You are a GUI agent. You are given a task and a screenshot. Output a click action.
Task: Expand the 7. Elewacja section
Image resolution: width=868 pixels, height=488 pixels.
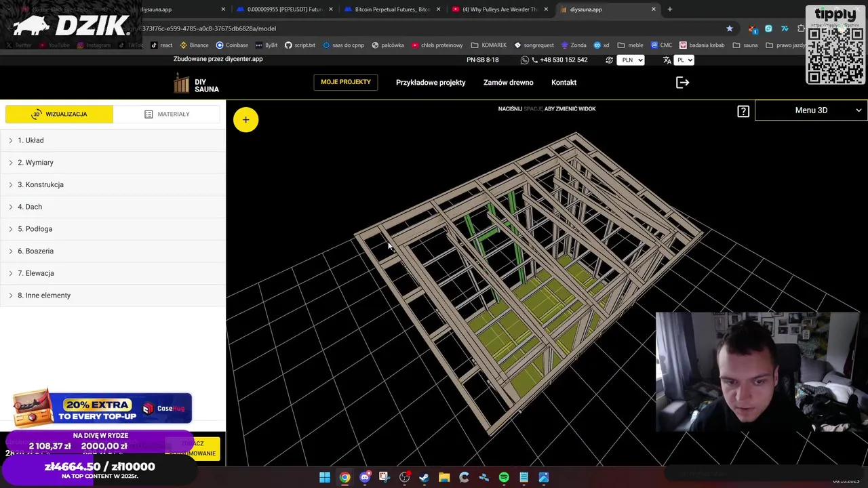(x=113, y=273)
